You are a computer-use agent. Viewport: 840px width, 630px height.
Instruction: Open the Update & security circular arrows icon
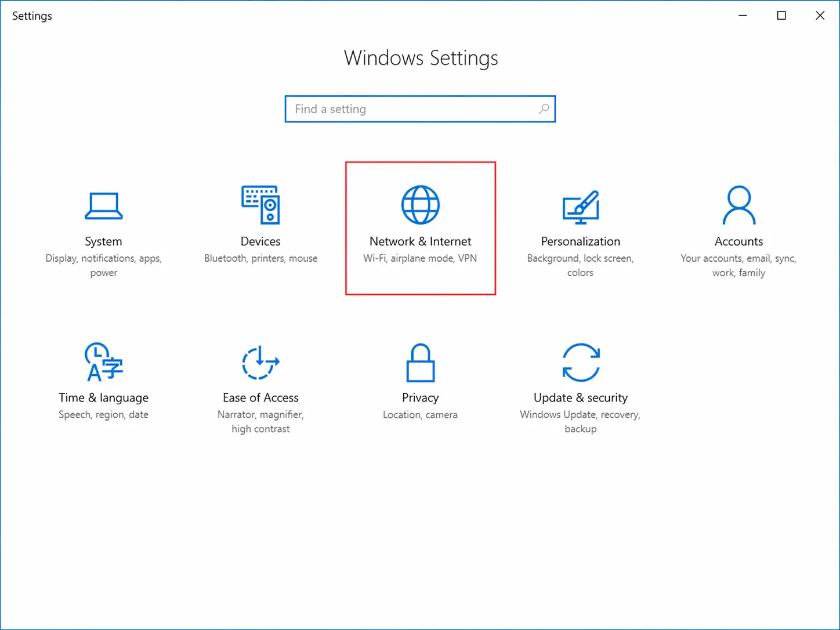(x=581, y=363)
